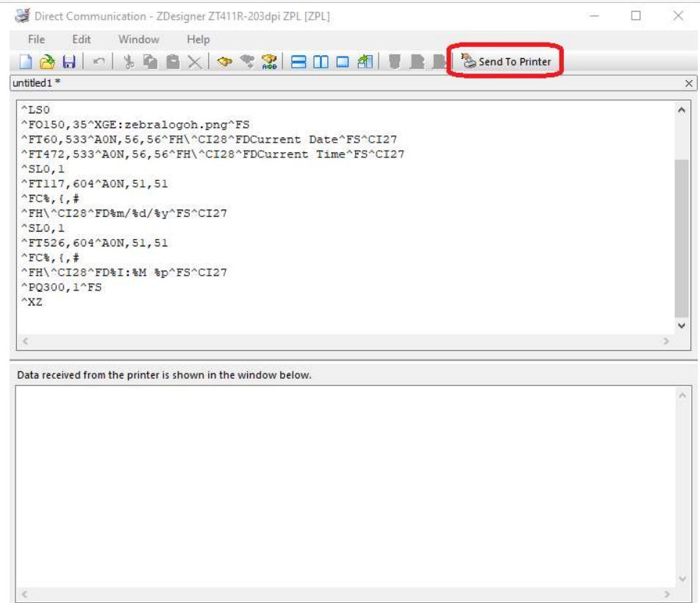
Task: Tile windows vertically using the toolbar icon
Action: [x=321, y=63]
